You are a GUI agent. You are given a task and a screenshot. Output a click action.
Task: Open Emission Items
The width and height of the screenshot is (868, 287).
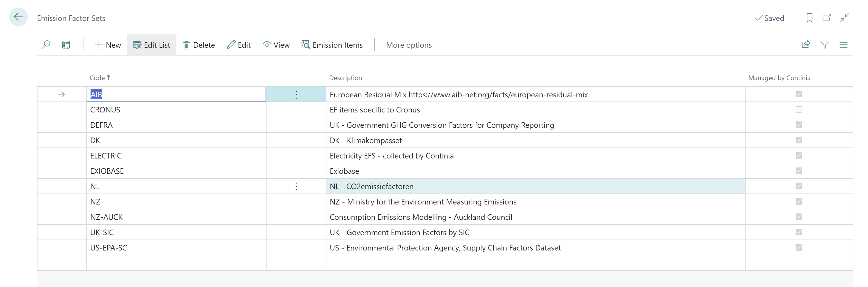click(332, 45)
